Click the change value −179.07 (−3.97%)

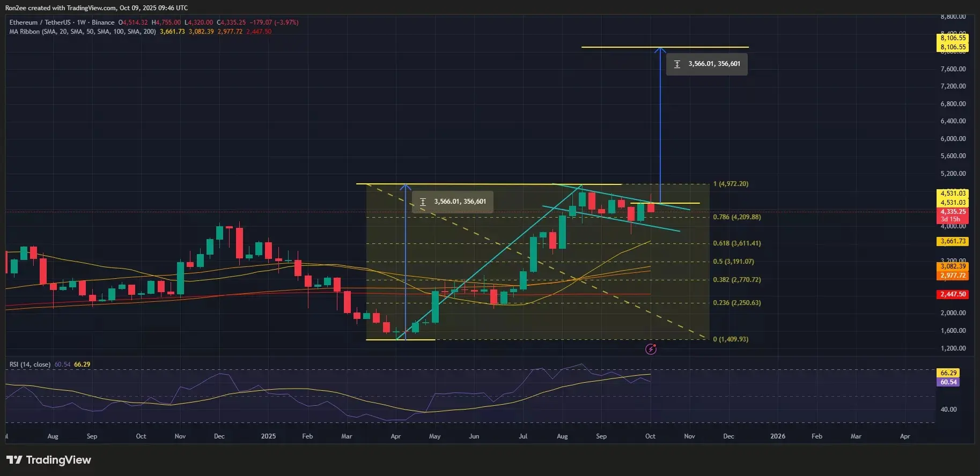[274, 23]
